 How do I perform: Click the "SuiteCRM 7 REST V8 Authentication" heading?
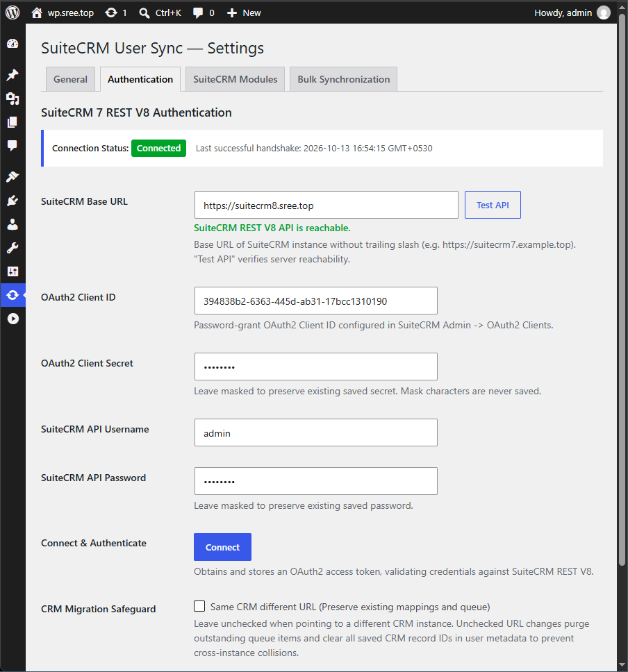coord(136,112)
